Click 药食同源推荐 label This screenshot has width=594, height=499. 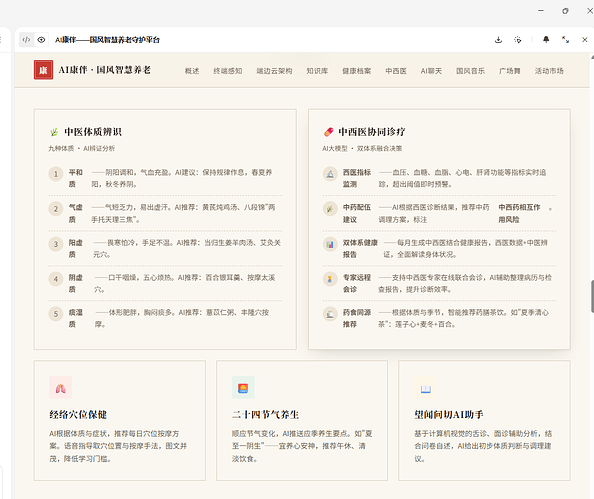(357, 318)
